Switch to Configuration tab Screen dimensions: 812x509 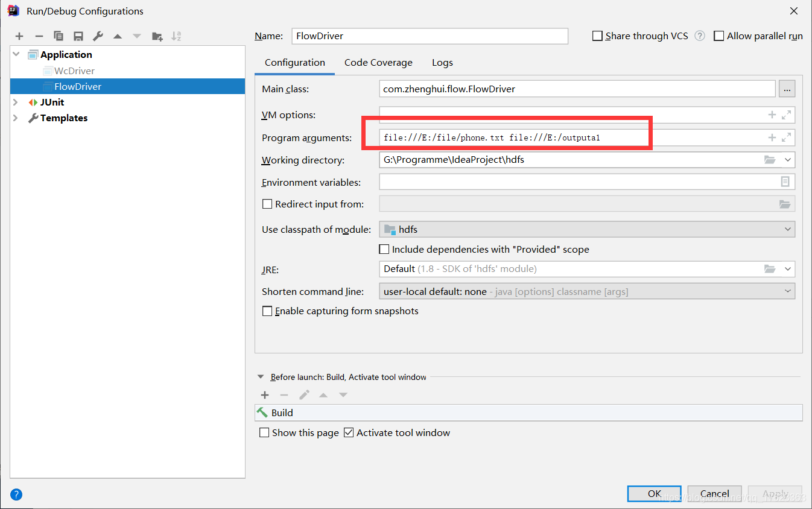pos(295,63)
